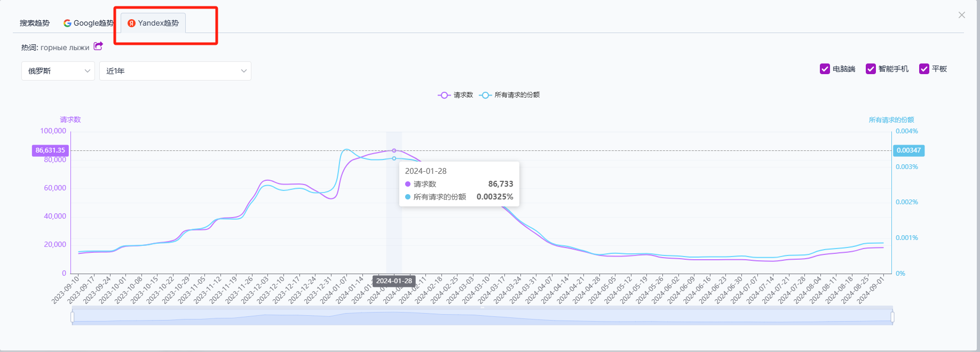Click the 0.004% right axis label
This screenshot has width=980, height=352.
click(x=907, y=131)
